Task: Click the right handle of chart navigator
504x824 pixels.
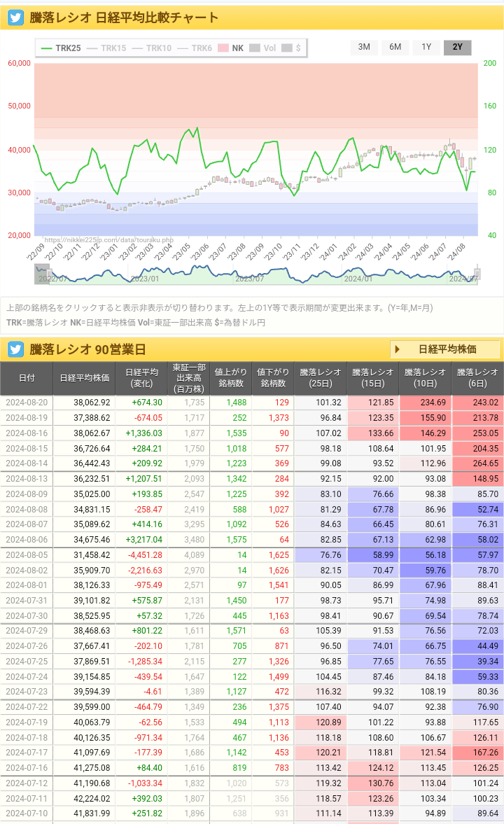Action: [x=478, y=274]
